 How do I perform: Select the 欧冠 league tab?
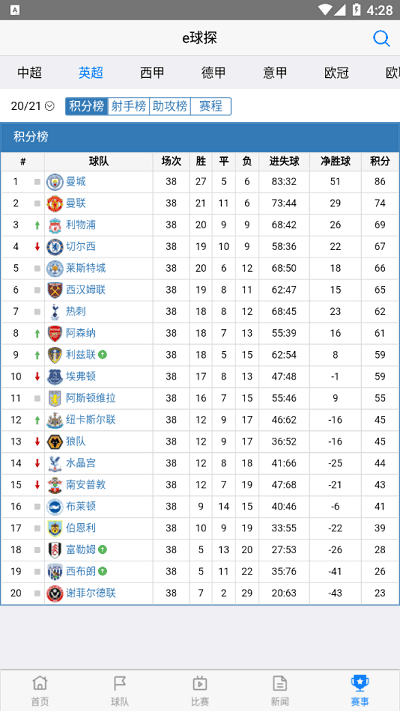(x=337, y=73)
